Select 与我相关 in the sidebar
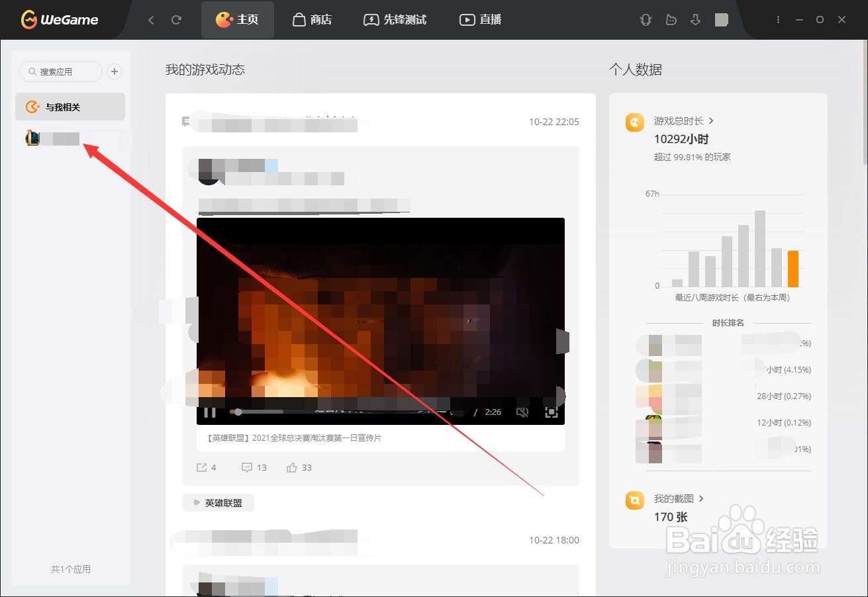Viewport: 868px width, 597px height. click(70, 107)
